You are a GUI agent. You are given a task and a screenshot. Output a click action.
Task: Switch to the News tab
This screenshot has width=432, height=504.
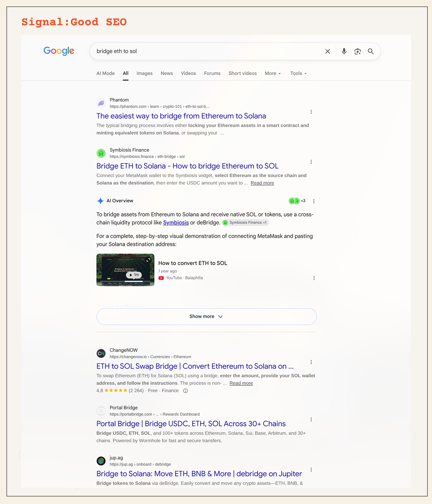click(167, 73)
